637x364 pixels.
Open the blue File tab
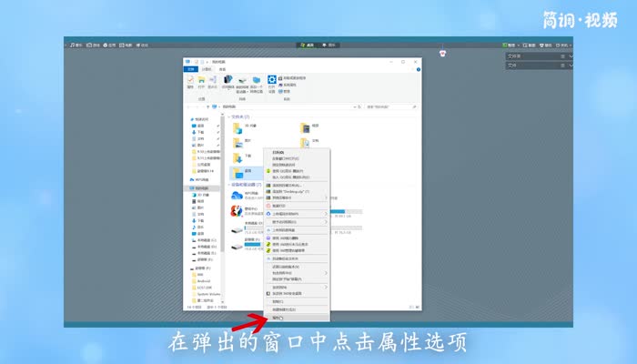point(190,68)
